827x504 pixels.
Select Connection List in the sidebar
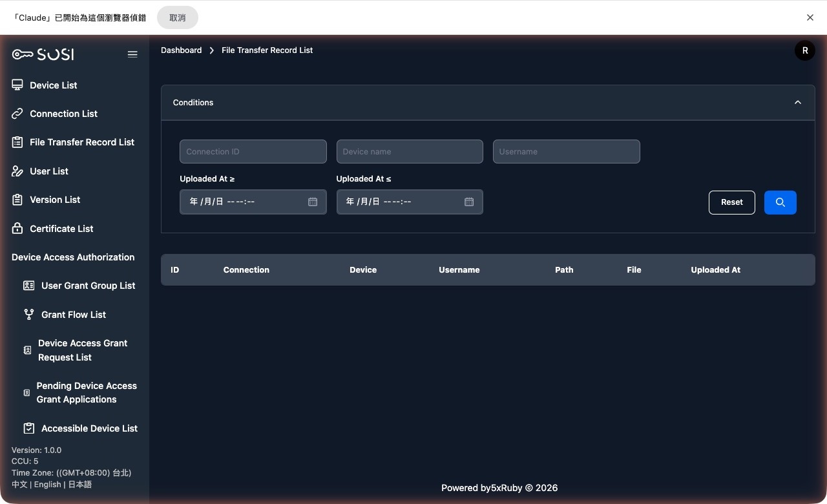(63, 113)
